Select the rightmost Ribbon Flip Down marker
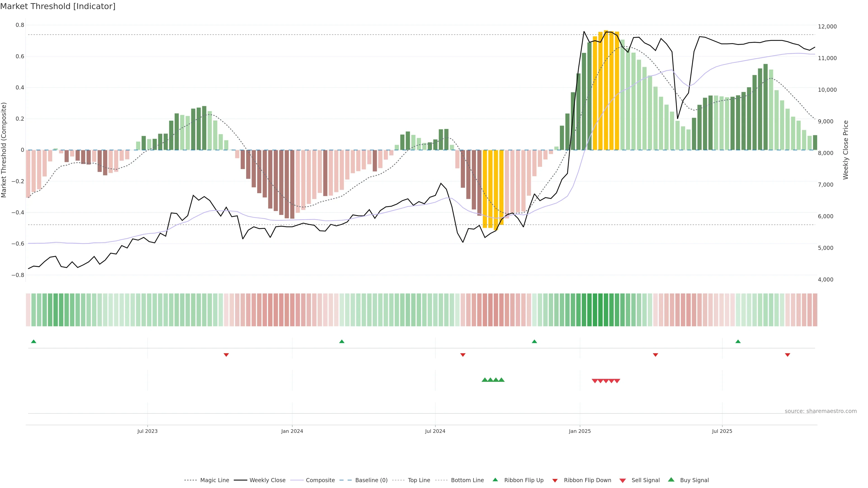Viewport: 868px width, 488px height. pos(788,355)
